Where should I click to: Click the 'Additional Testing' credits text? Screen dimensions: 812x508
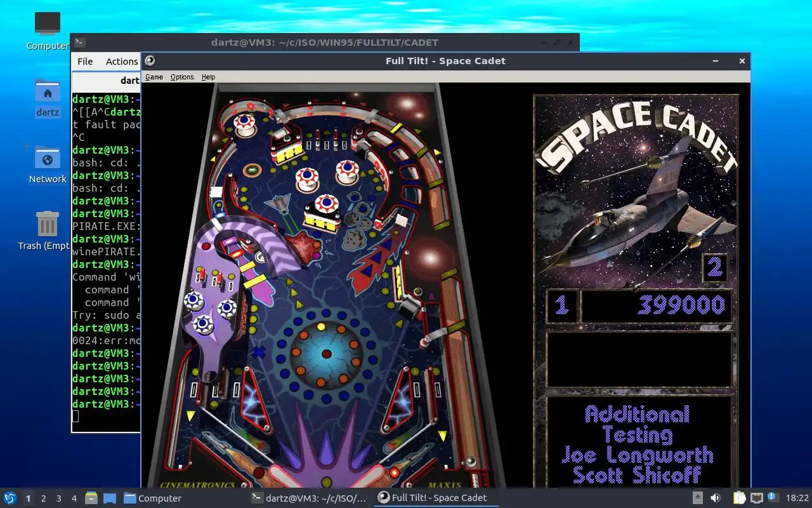tap(637, 425)
